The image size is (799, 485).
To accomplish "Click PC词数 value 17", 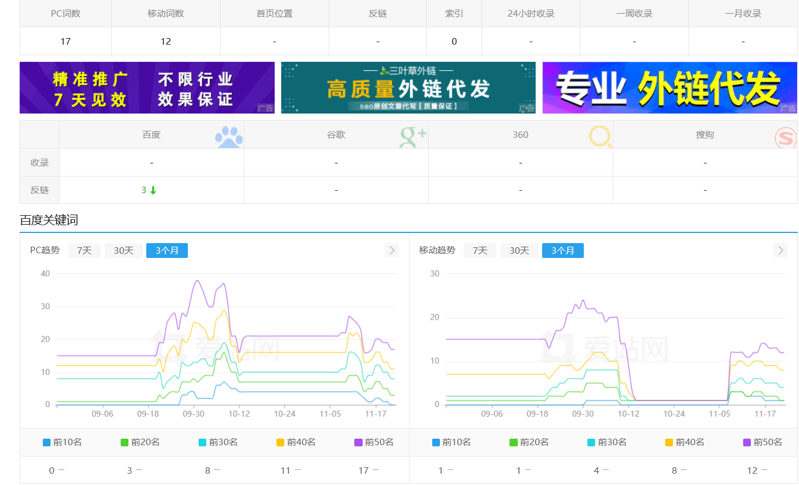I will 66,41.
